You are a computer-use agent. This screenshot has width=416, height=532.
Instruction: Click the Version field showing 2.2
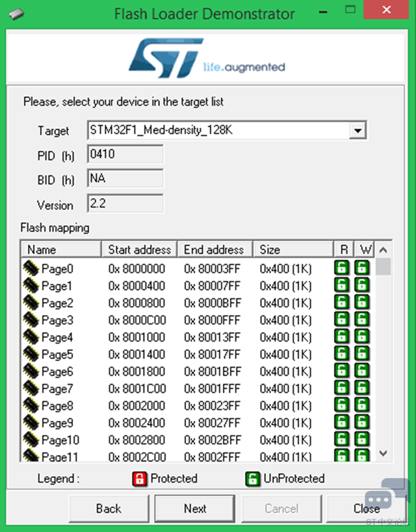[x=125, y=203]
